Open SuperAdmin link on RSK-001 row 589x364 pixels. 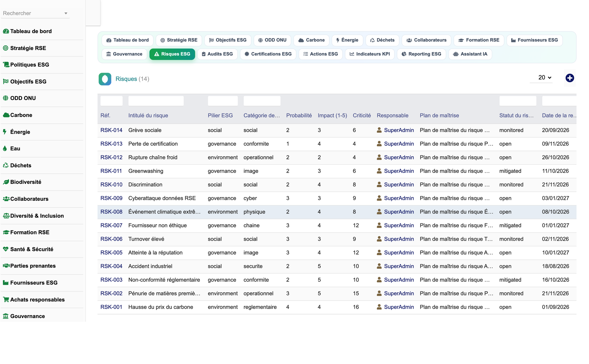click(399, 307)
